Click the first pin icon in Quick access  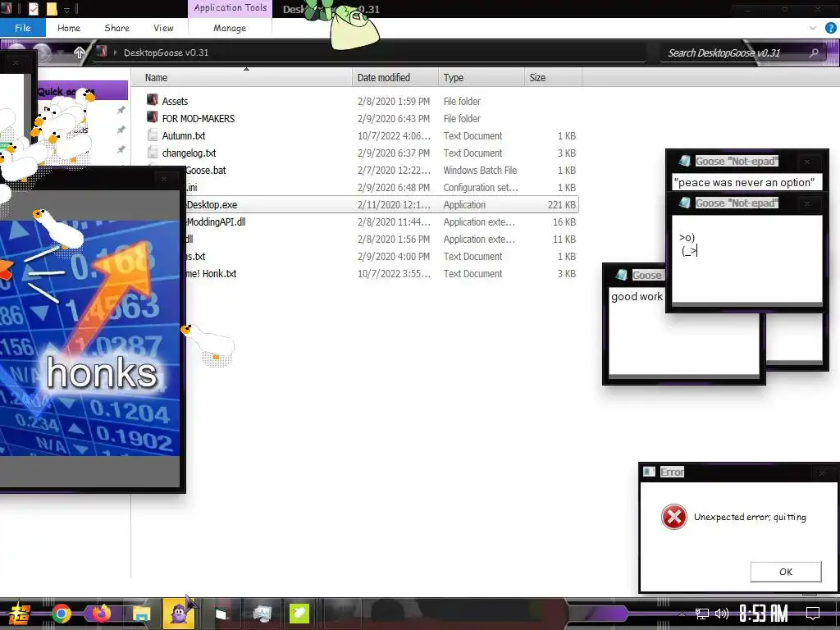(121, 110)
